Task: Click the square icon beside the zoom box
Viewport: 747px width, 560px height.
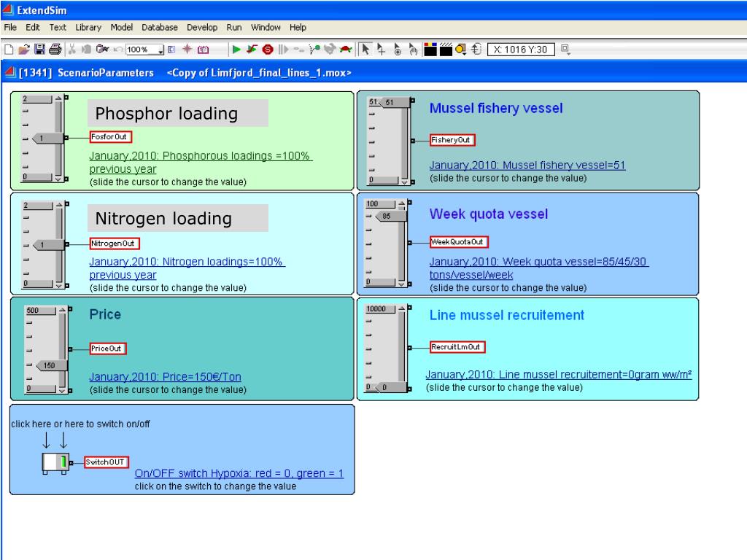Action: point(172,49)
